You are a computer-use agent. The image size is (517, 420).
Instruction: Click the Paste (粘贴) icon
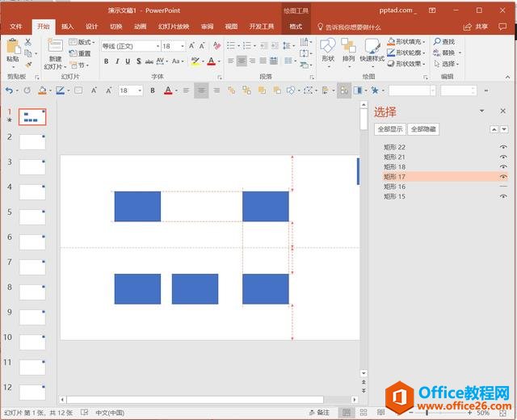13,48
